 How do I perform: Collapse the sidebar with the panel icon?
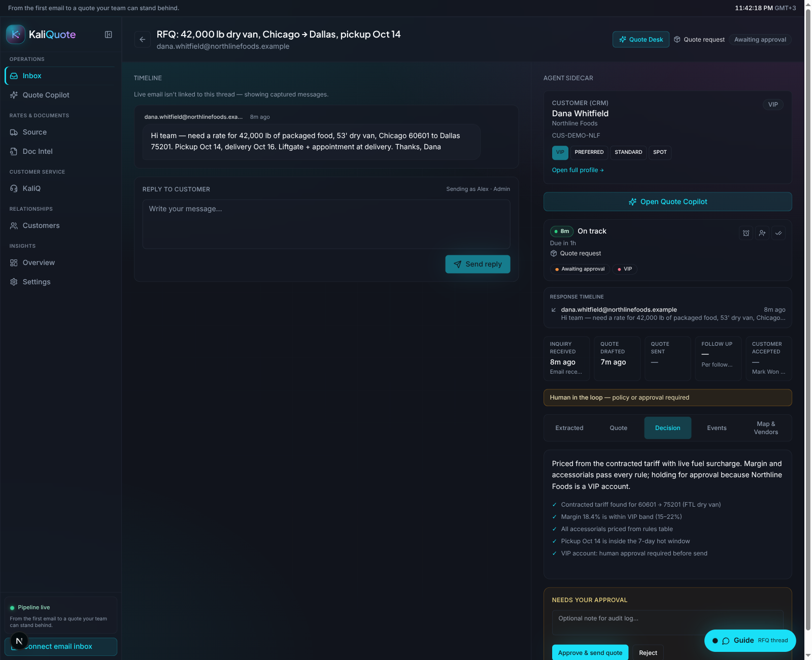(x=108, y=35)
